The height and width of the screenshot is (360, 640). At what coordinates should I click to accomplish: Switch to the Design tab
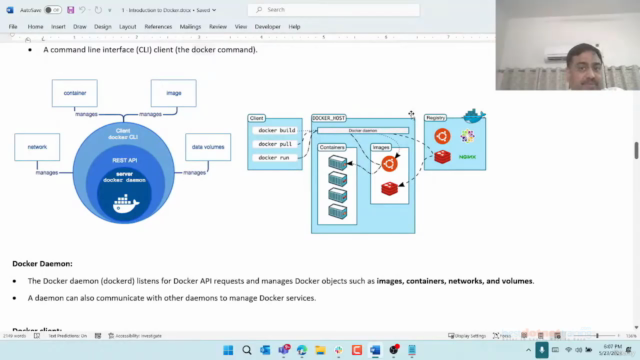pyautogui.click(x=103, y=27)
